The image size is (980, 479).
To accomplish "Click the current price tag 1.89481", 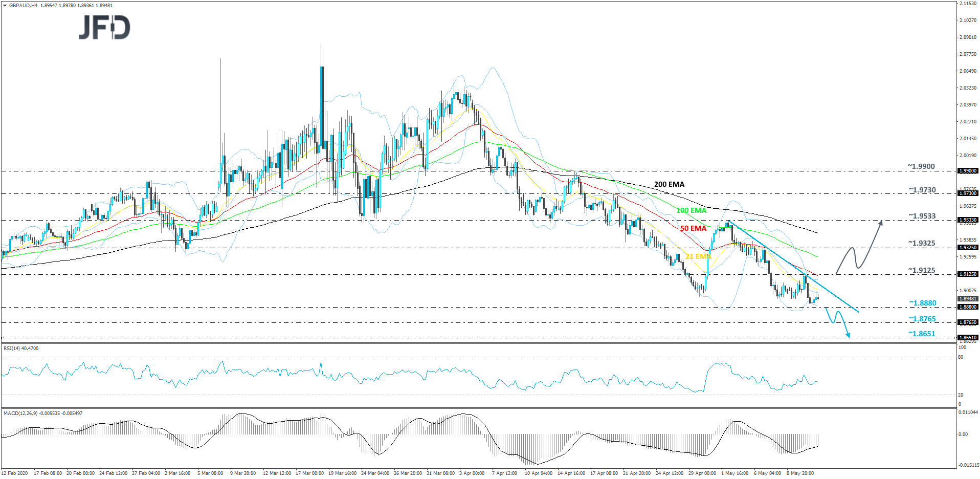I will [966, 298].
